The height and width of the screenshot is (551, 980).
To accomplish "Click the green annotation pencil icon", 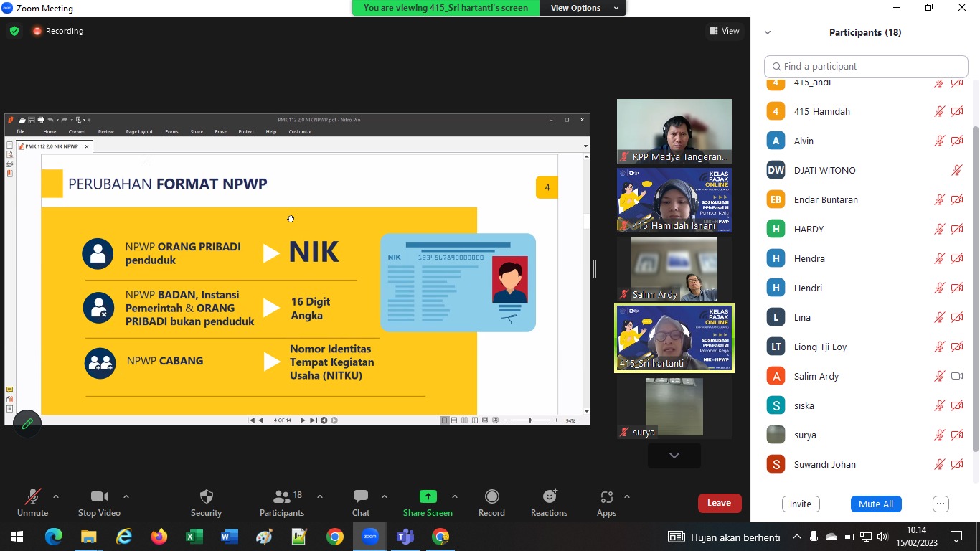I will 27,424.
